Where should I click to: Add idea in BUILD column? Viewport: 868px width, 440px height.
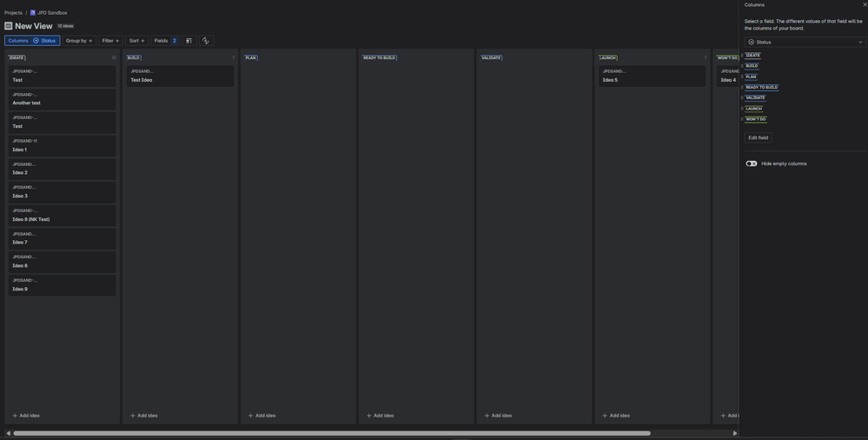(144, 416)
